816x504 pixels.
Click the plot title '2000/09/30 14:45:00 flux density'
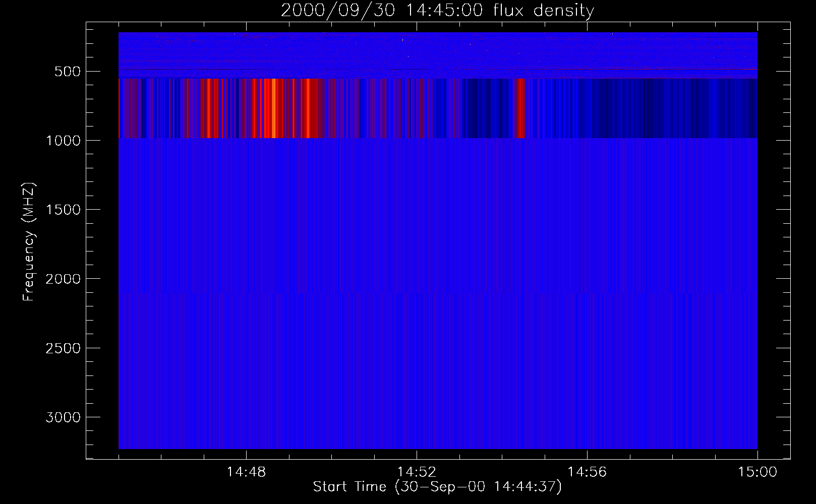[x=437, y=11]
